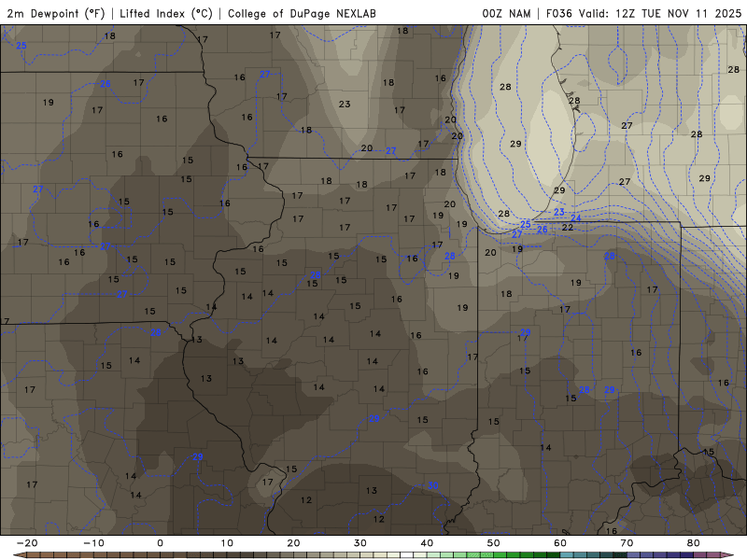Screen dimensions: 747x560
Task: Click the "40" label on the color scale
Action: click(x=427, y=543)
